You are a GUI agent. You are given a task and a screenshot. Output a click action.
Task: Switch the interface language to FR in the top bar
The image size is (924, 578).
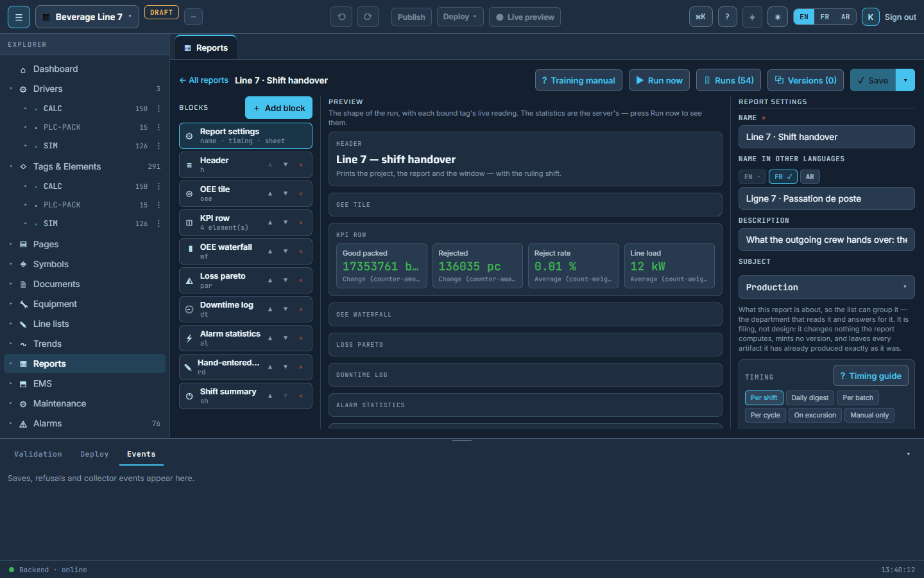pos(825,17)
